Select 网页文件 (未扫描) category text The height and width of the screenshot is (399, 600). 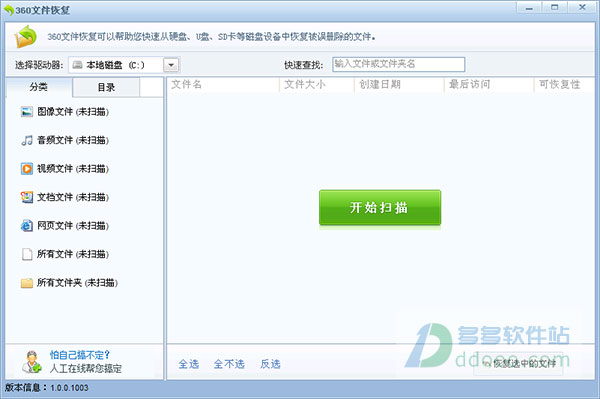[73, 226]
